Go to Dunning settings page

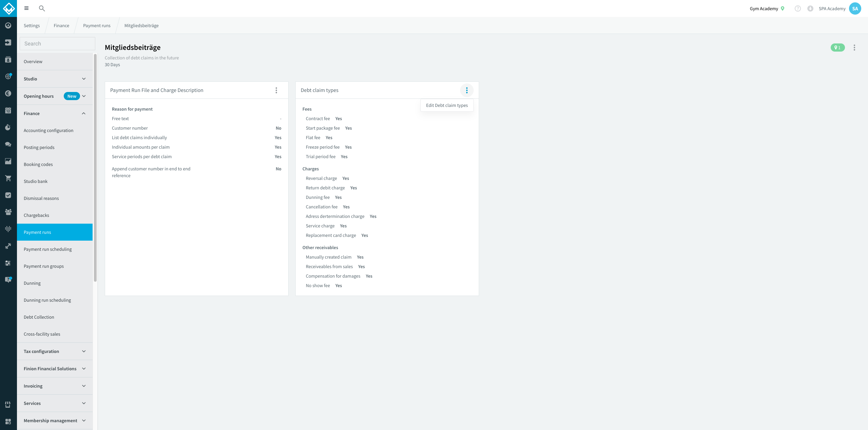point(55,283)
